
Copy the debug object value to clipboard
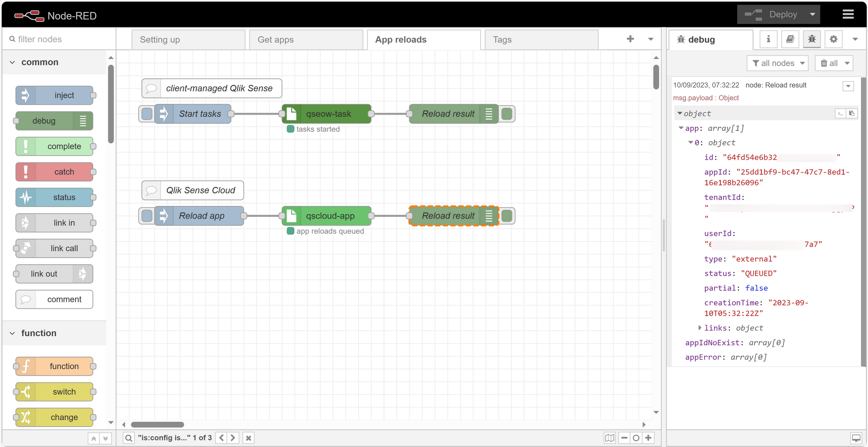(x=852, y=113)
